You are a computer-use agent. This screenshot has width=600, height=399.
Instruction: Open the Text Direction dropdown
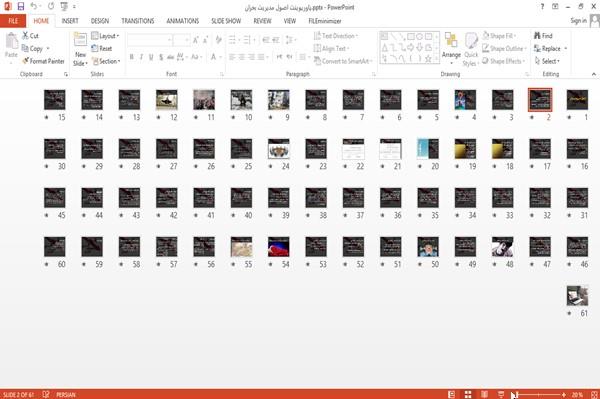[336, 36]
